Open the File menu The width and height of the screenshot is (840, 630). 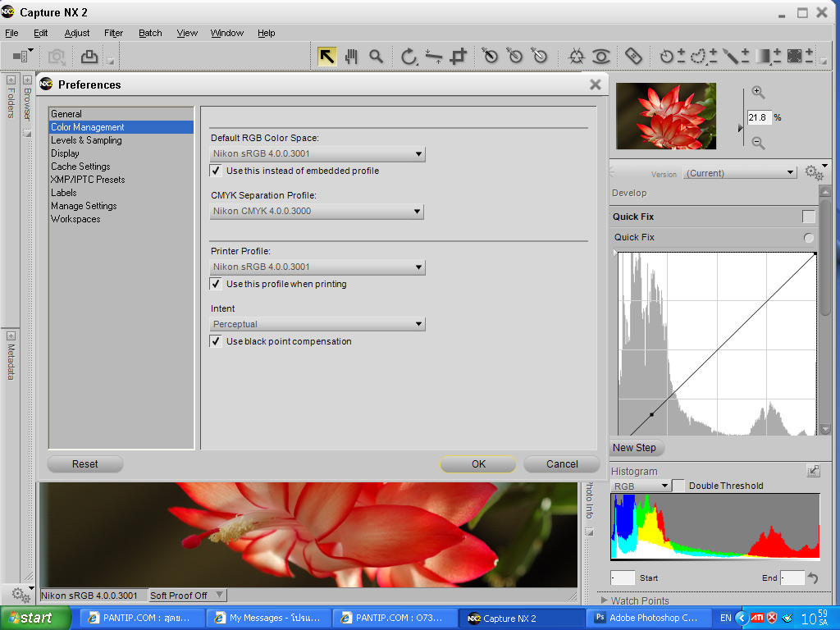point(11,33)
